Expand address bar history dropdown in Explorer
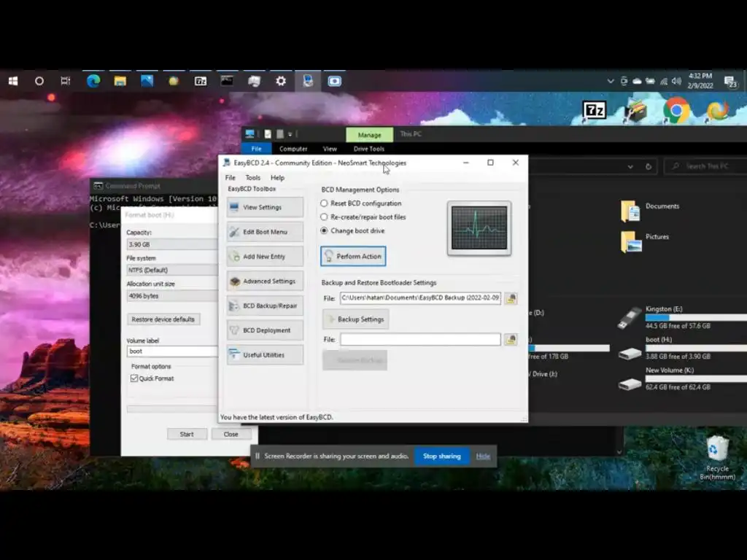The image size is (747, 560). (x=630, y=167)
